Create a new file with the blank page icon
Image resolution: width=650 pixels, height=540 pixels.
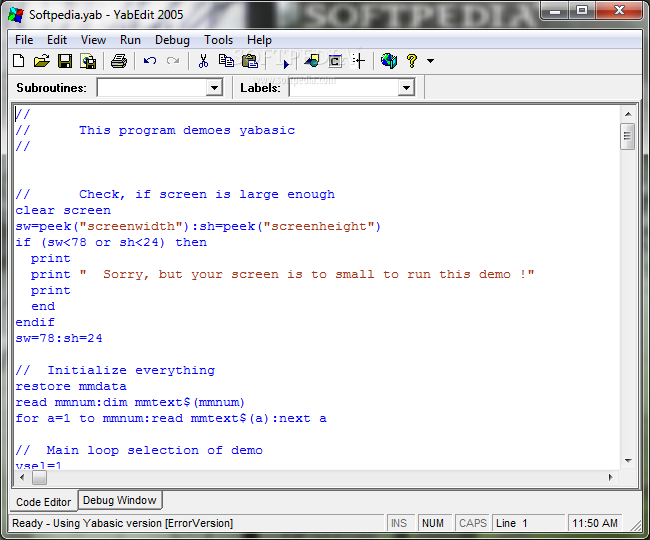pyautogui.click(x=19, y=61)
